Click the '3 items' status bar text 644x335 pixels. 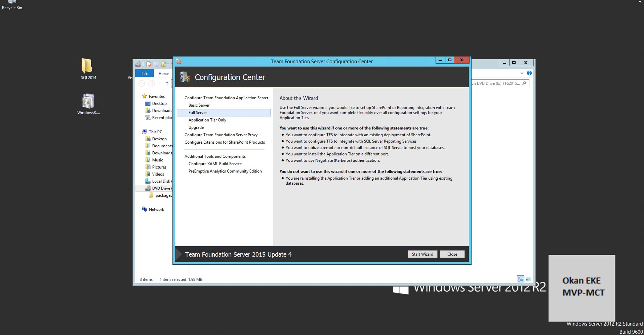click(x=146, y=279)
